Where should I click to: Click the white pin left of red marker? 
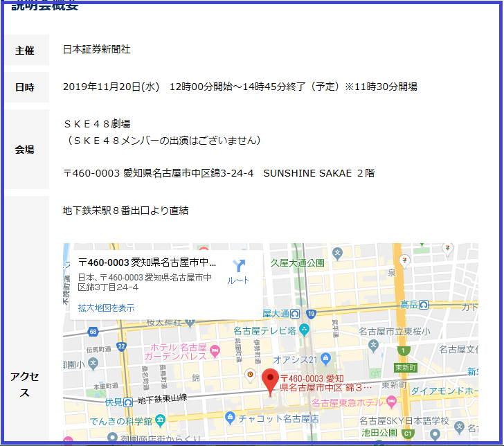click(x=250, y=375)
